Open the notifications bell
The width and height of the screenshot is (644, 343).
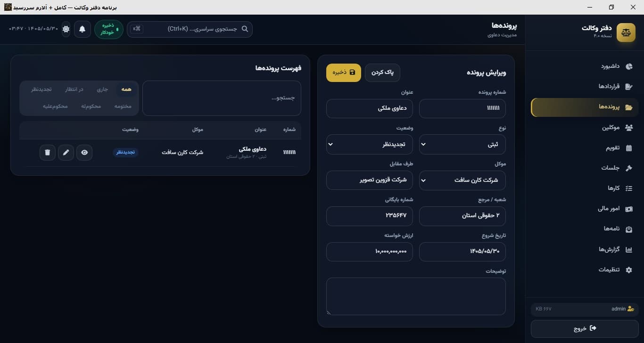(x=83, y=29)
